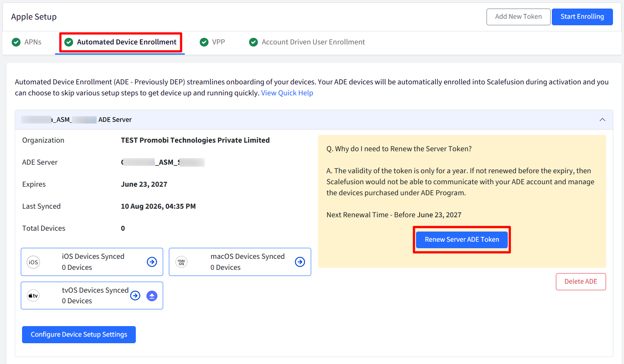The width and height of the screenshot is (624, 364).
Task: Click Account Driven User Enrollment checkmark icon
Action: click(253, 42)
